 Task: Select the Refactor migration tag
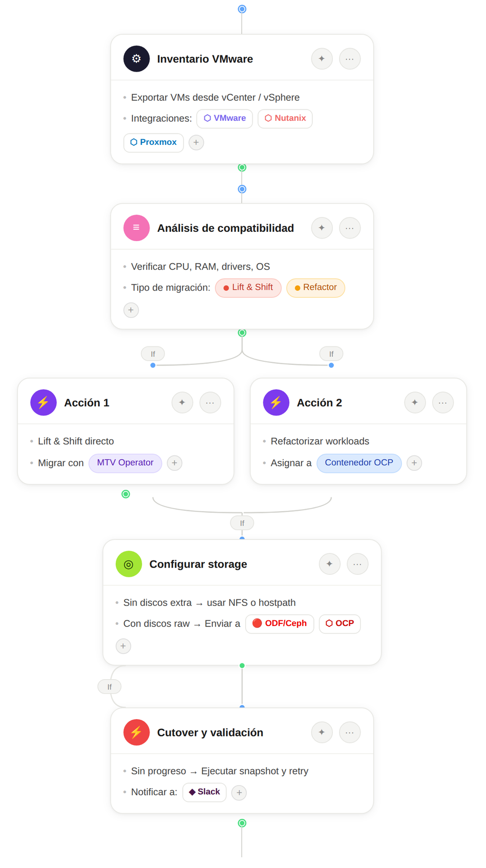(x=315, y=288)
